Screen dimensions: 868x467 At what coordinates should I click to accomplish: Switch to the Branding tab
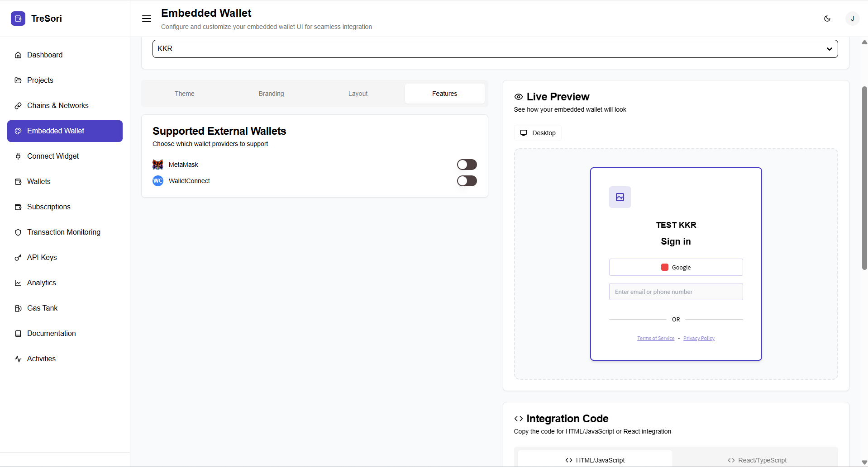pos(271,94)
